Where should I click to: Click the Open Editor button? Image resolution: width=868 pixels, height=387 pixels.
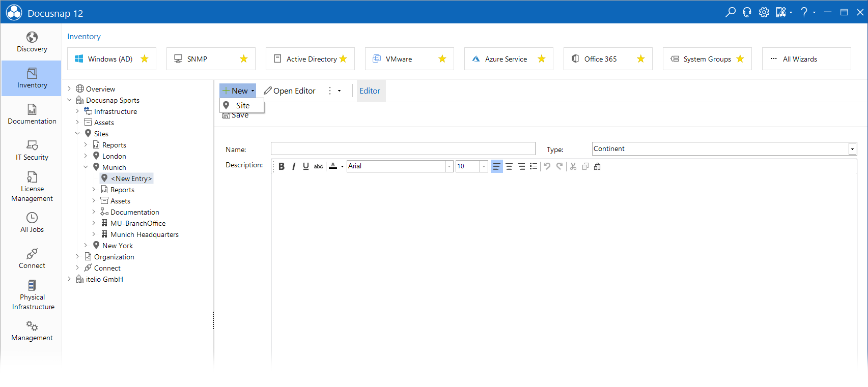point(290,91)
